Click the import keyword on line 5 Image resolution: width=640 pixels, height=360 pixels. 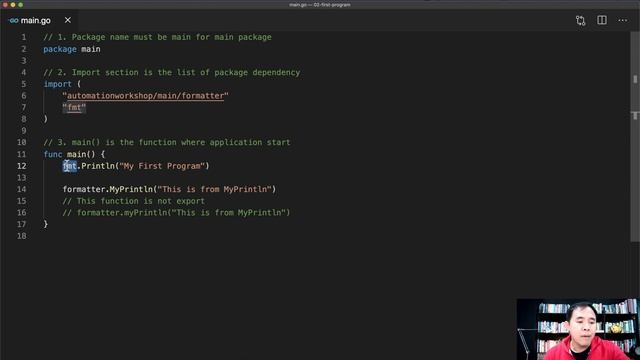point(58,84)
